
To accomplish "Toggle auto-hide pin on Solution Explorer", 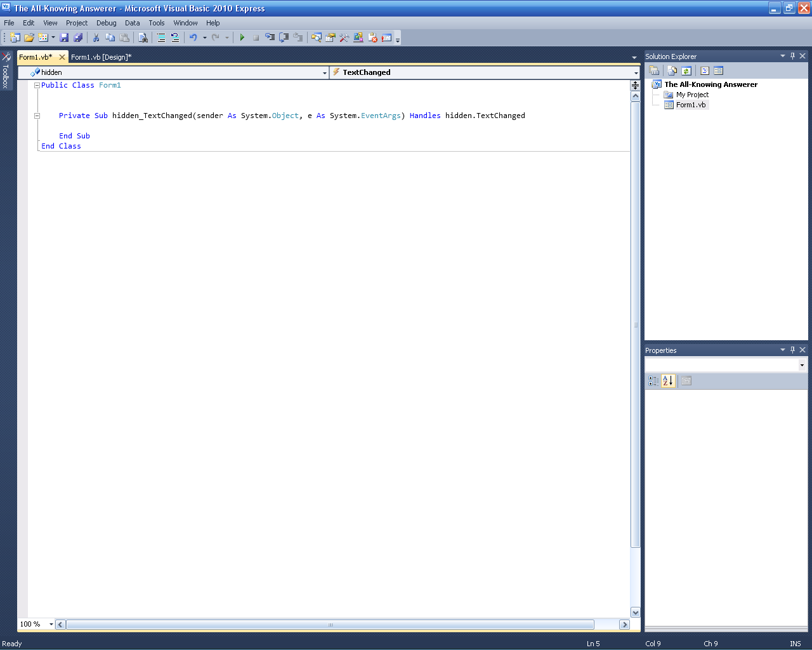I will point(792,56).
